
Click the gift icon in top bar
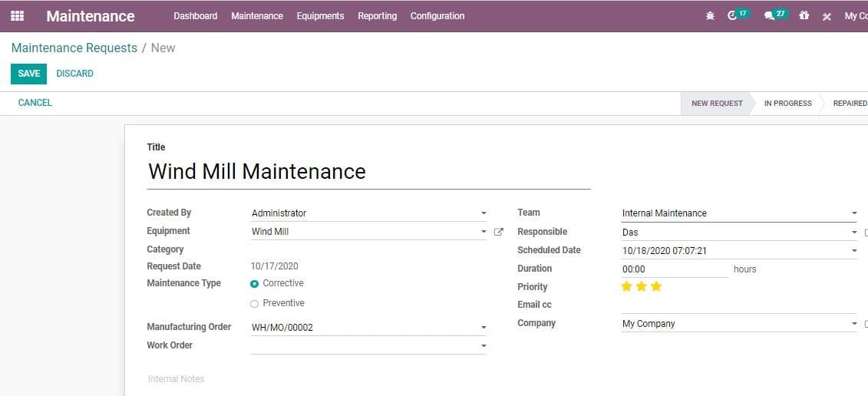pyautogui.click(x=804, y=16)
